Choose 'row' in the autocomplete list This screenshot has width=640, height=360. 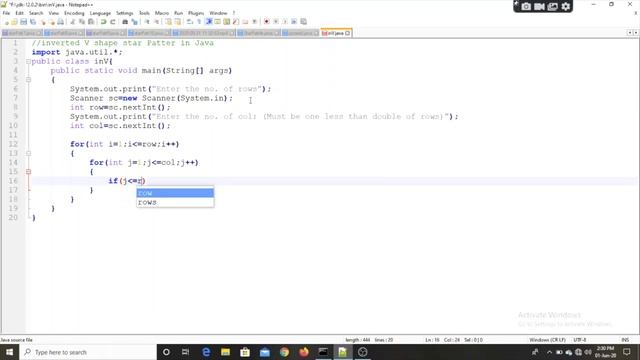pos(175,193)
